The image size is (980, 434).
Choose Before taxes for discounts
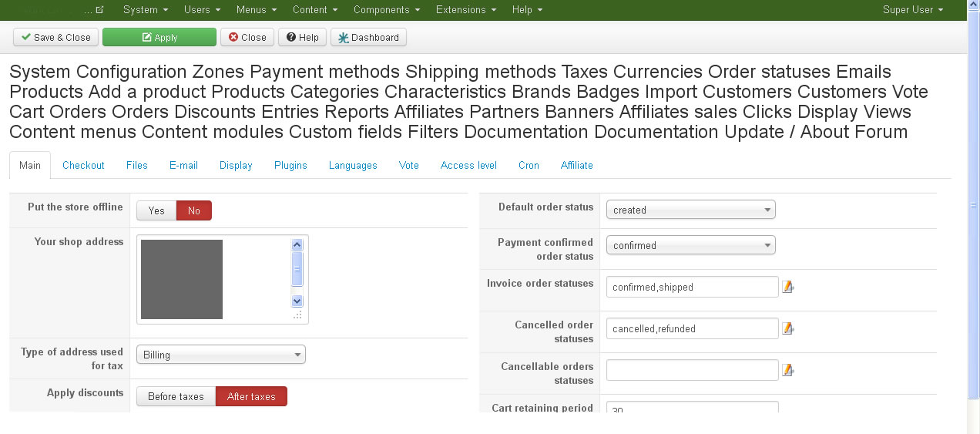[176, 396]
